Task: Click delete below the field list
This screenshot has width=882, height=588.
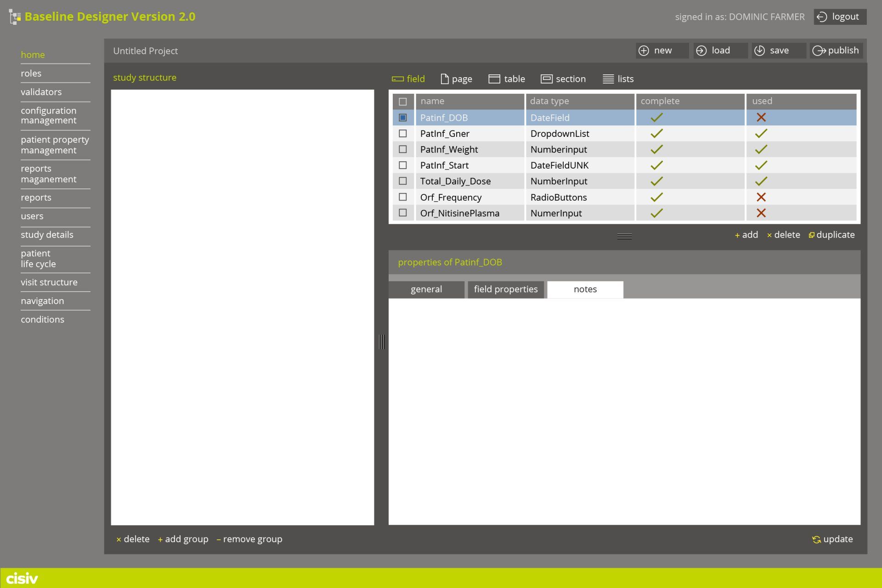Action: (784, 235)
